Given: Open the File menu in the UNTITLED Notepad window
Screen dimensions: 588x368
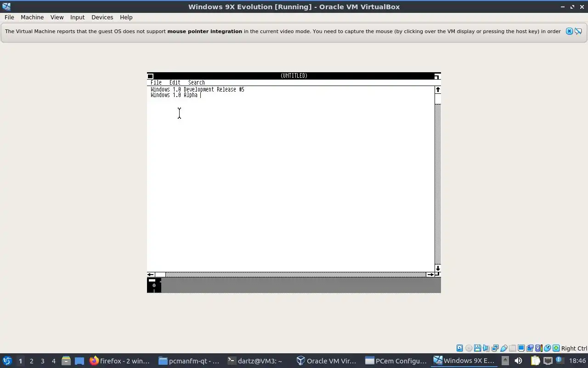Looking at the screenshot, I should [156, 83].
